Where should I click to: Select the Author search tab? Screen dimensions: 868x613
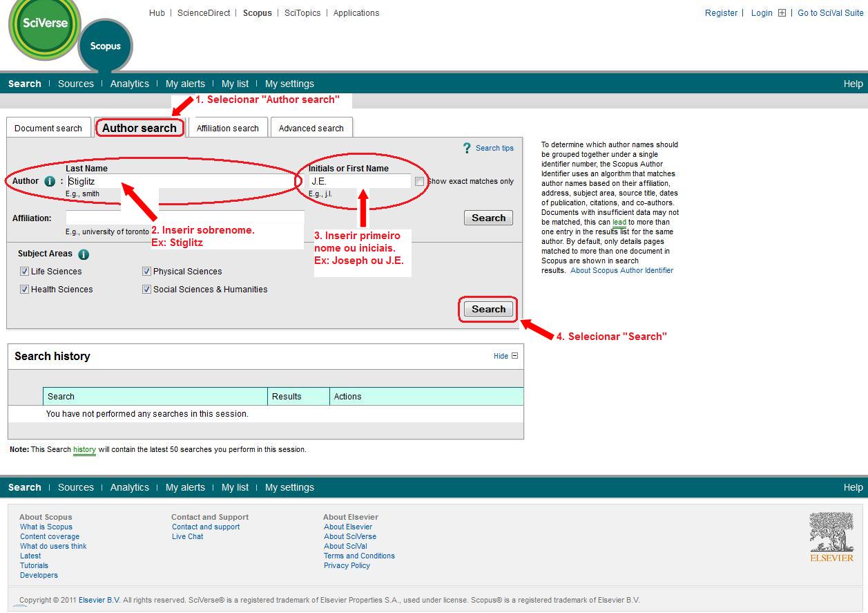139,128
